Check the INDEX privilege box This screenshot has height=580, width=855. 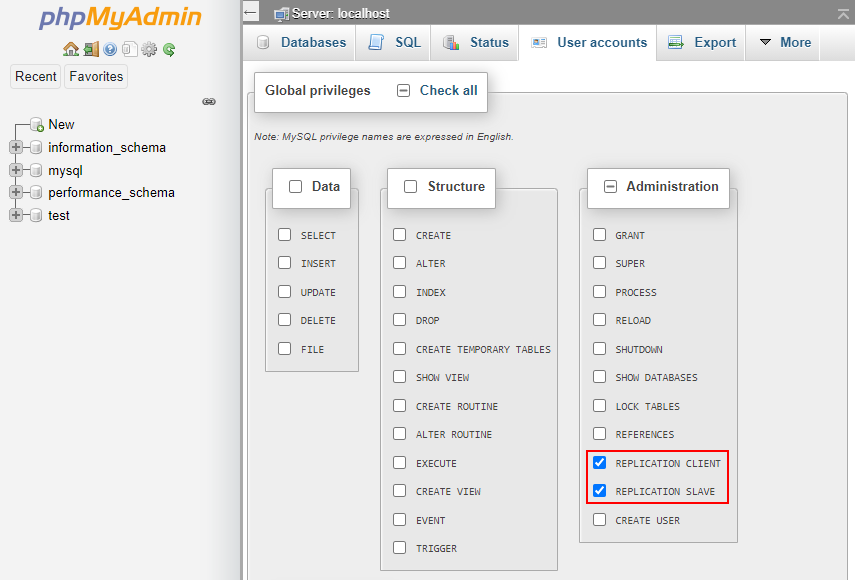pos(400,292)
